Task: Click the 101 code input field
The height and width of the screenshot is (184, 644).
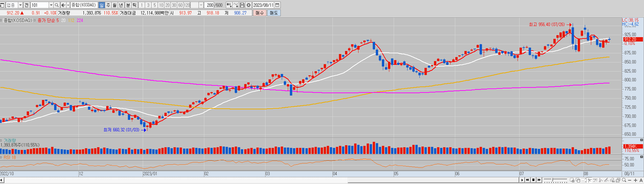Action: pos(40,5)
